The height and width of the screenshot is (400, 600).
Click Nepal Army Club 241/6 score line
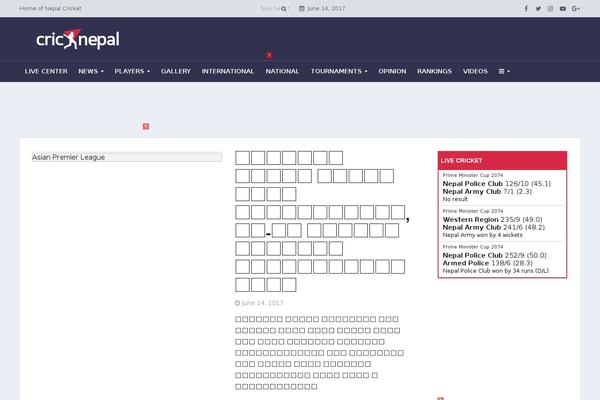pyautogui.click(x=494, y=227)
